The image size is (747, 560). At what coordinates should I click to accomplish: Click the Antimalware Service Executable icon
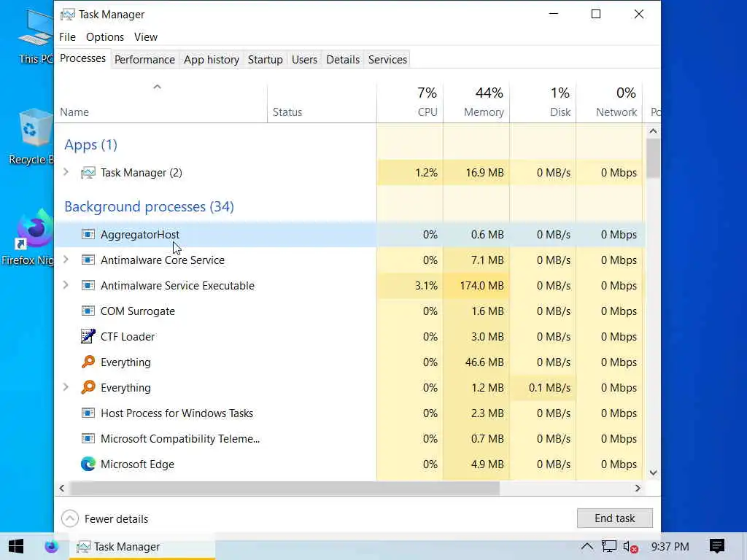coord(88,285)
